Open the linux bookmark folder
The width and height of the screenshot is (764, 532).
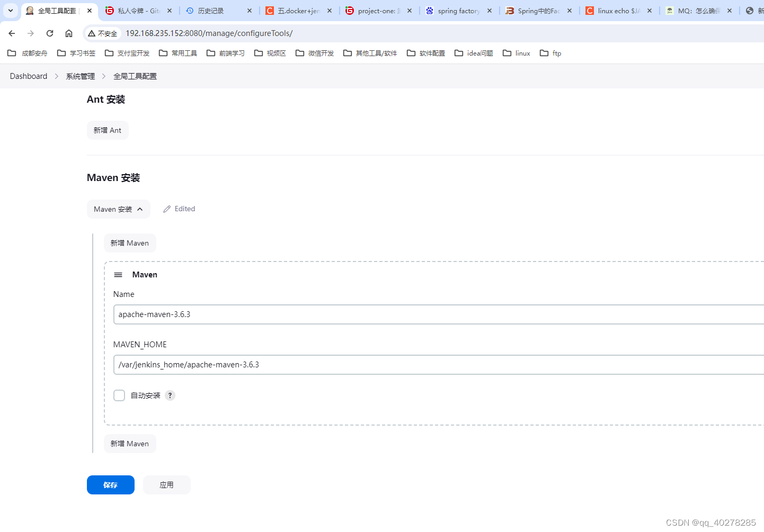pyautogui.click(x=517, y=53)
